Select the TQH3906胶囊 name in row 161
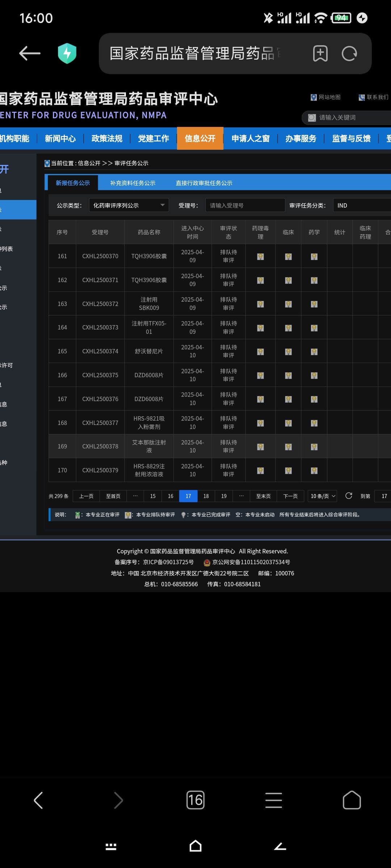 click(x=149, y=256)
